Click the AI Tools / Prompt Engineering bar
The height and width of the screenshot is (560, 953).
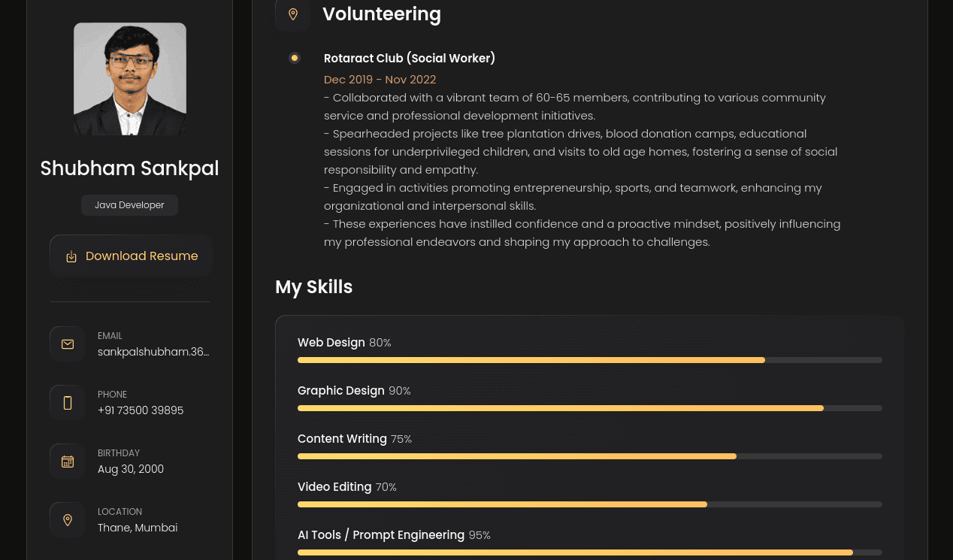[x=590, y=552]
